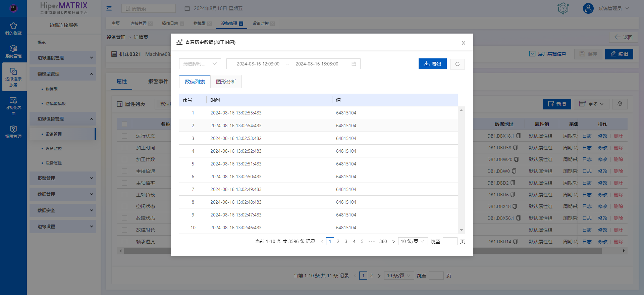Select the 数值列表 tab
Screen dimensions: 644x295
(x=195, y=82)
